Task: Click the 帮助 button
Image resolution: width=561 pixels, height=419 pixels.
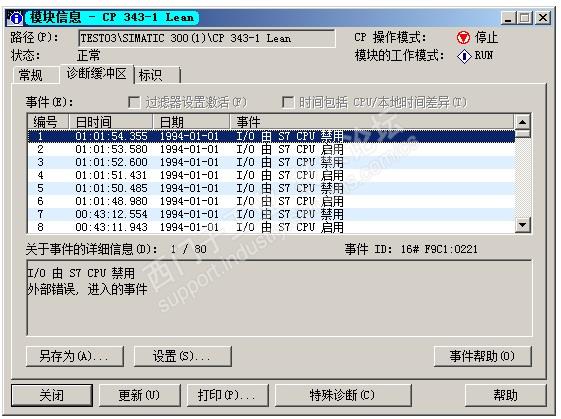Action: 506,395
